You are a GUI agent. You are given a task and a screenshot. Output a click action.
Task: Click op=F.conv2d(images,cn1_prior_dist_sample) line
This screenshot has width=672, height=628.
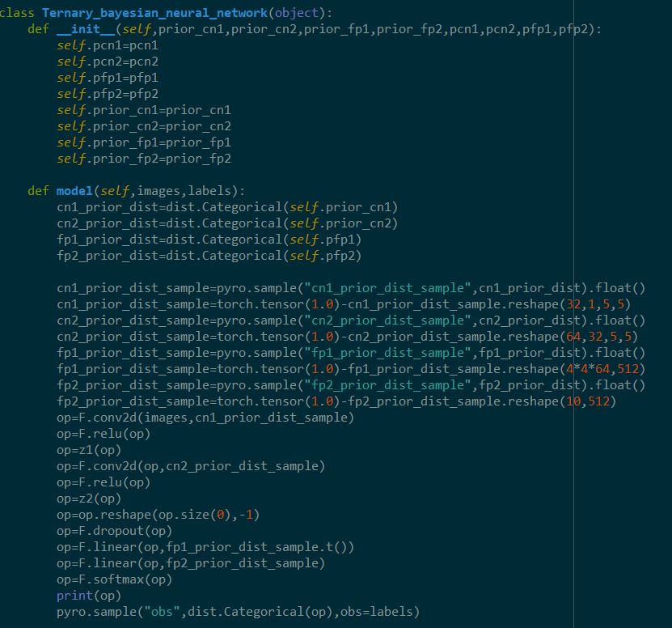pos(205,418)
